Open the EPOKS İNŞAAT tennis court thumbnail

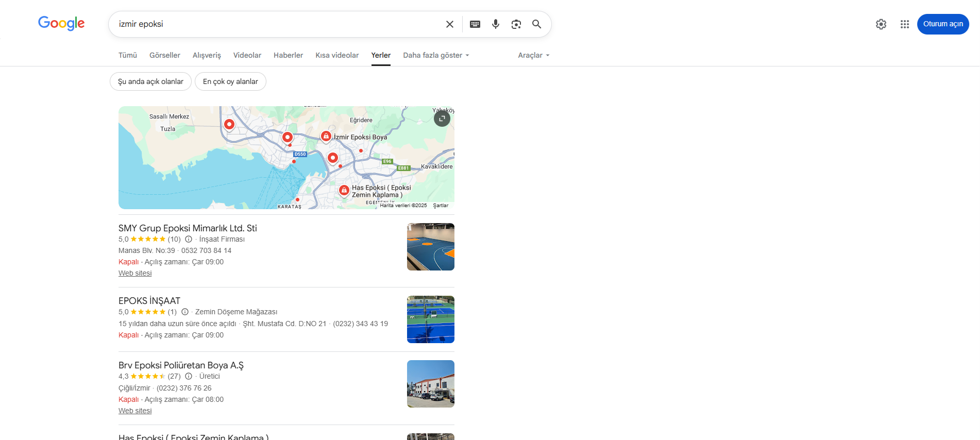(x=430, y=319)
